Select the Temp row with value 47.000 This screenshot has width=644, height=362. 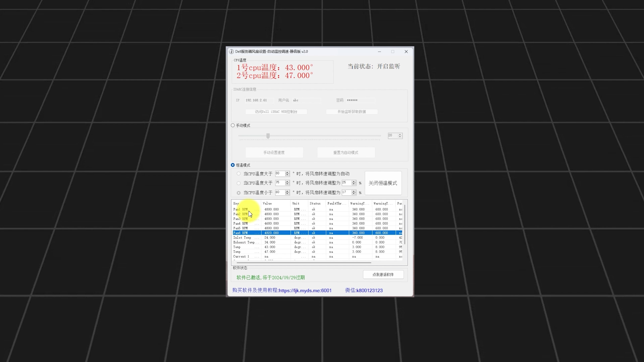pos(317,252)
